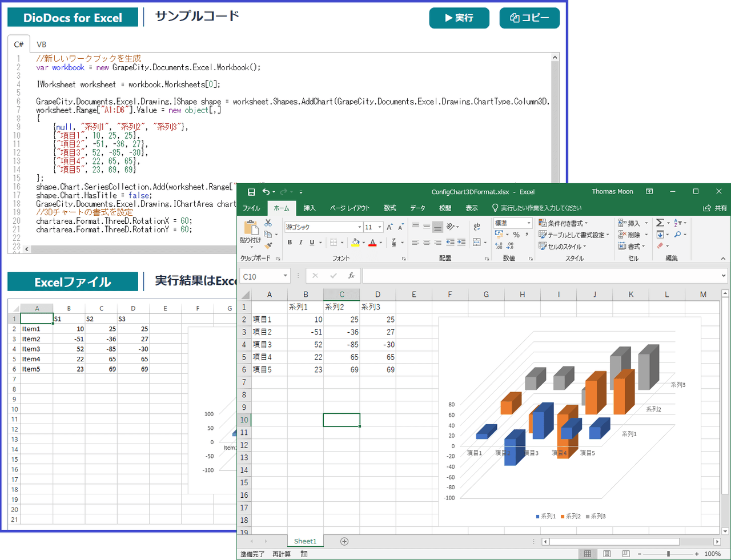Viewport: 731px width, 560px height.
Task: Click the wrap text icon
Action: pos(477,227)
